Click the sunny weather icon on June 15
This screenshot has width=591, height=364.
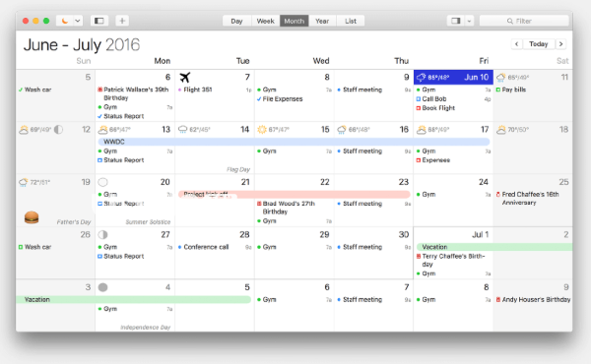click(262, 130)
